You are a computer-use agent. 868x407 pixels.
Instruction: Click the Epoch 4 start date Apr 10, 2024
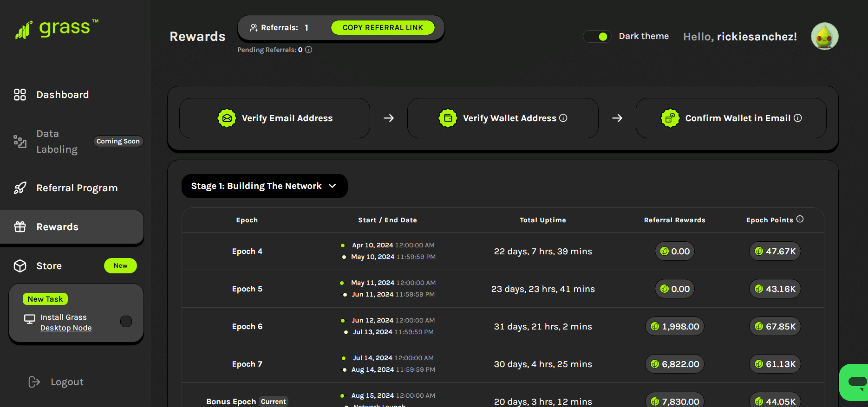[372, 245]
